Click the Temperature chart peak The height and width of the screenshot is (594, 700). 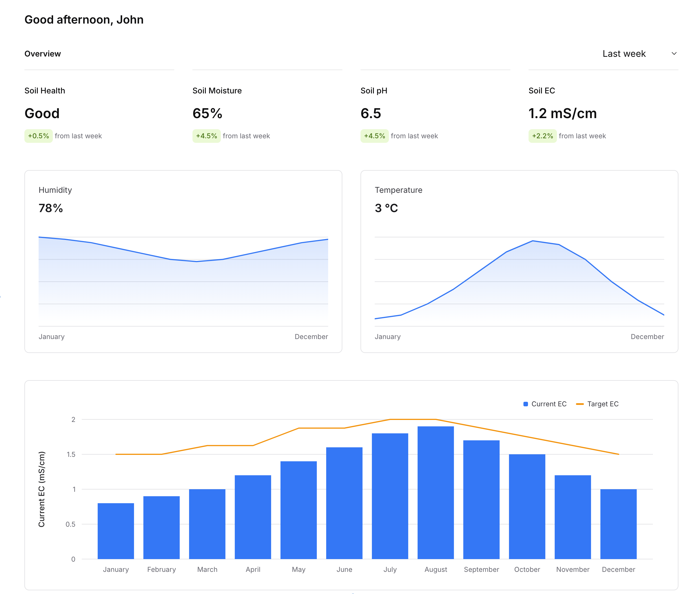tap(532, 241)
